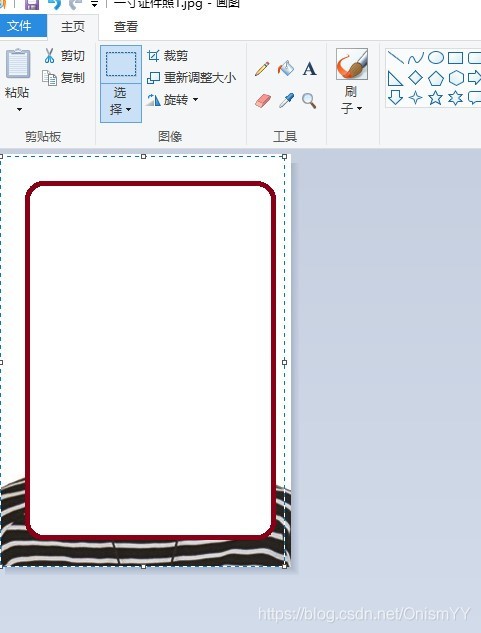Click the bottom-center selection handle on canvas
481x633 pixels.
click(x=143, y=566)
